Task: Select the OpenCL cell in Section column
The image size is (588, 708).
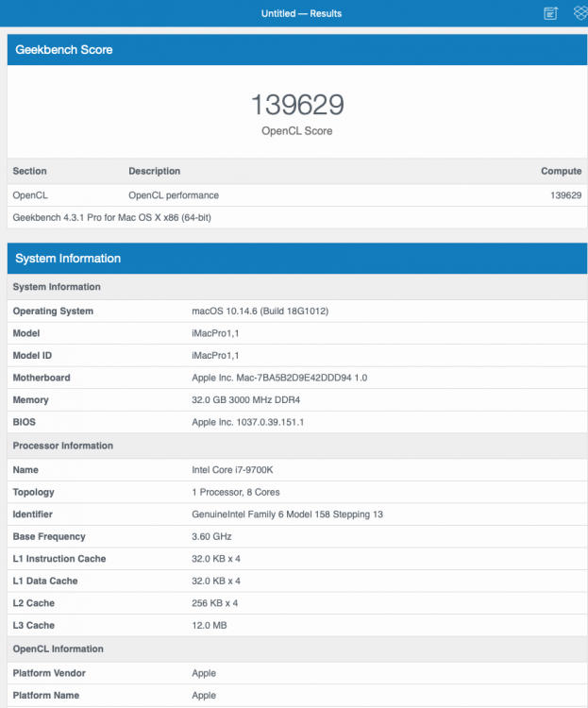Action: tap(30, 195)
